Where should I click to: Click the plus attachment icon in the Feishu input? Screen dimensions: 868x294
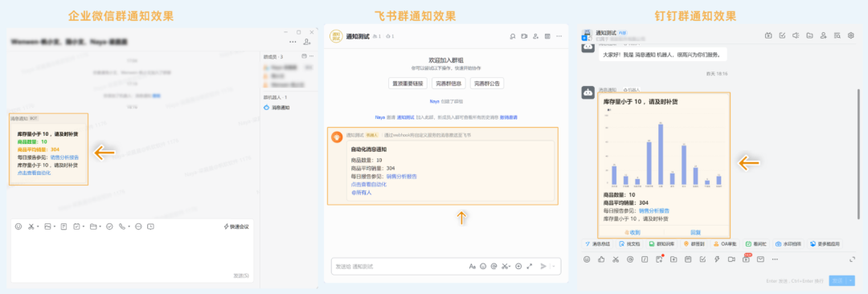pos(518,267)
